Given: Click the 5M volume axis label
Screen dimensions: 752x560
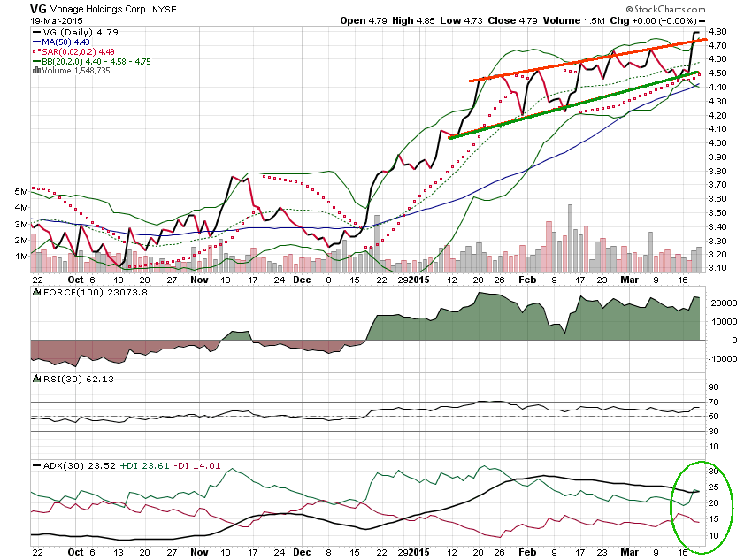Looking at the screenshot, I should coord(21,192).
